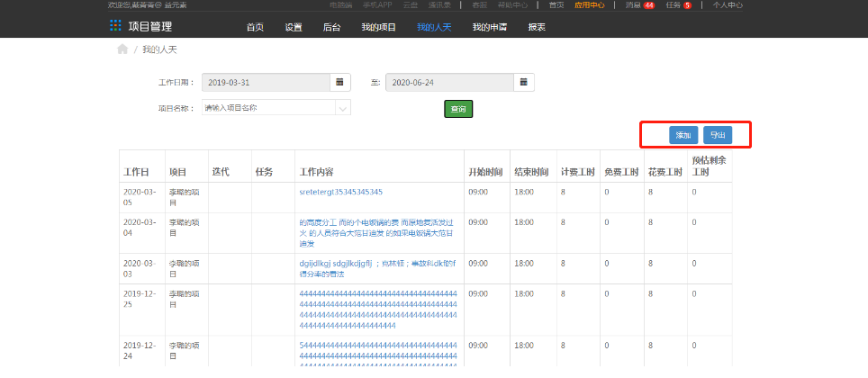
Task: Click 预估剩余工时 column header
Action: [709, 166]
